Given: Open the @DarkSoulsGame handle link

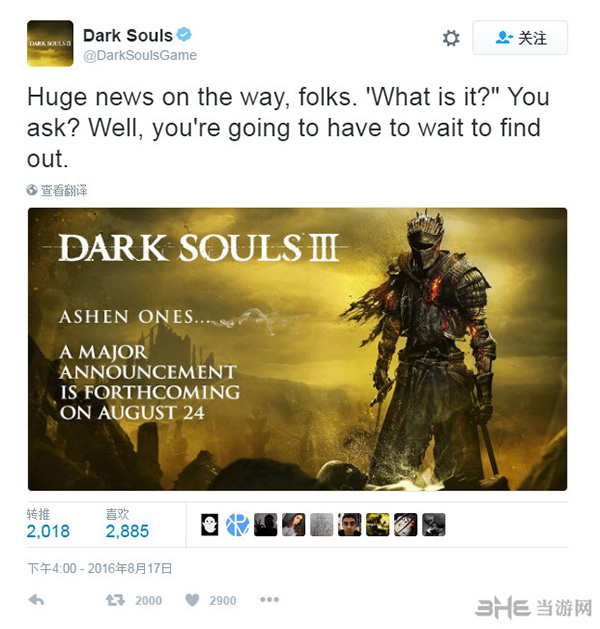Looking at the screenshot, I should tap(140, 55).
